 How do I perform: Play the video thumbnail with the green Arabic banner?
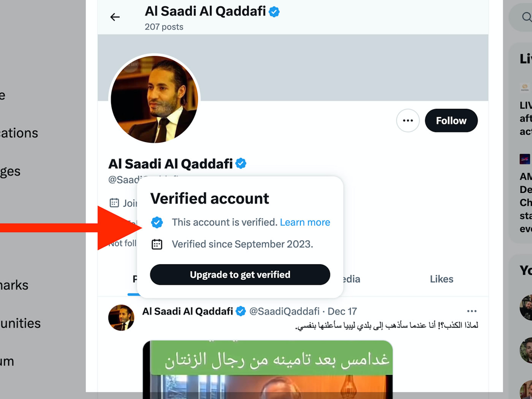tap(268, 370)
